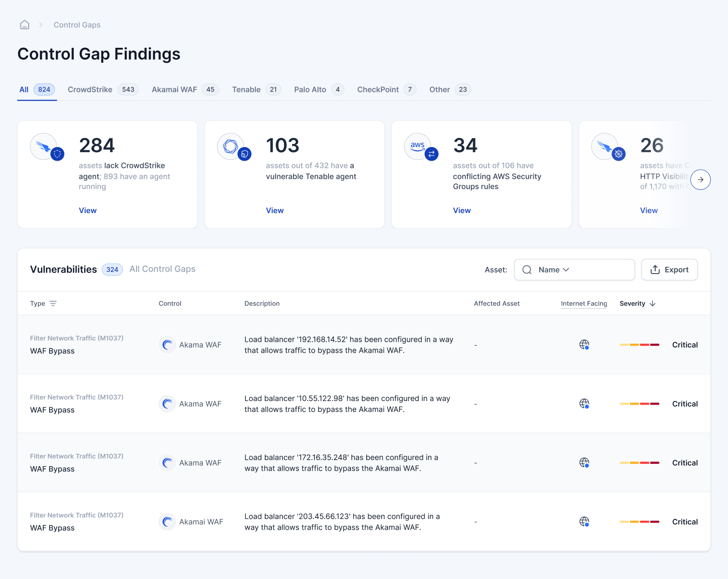Click the magnifier icon in the Asset search
Viewport: 728px width, 579px height.
527,270
